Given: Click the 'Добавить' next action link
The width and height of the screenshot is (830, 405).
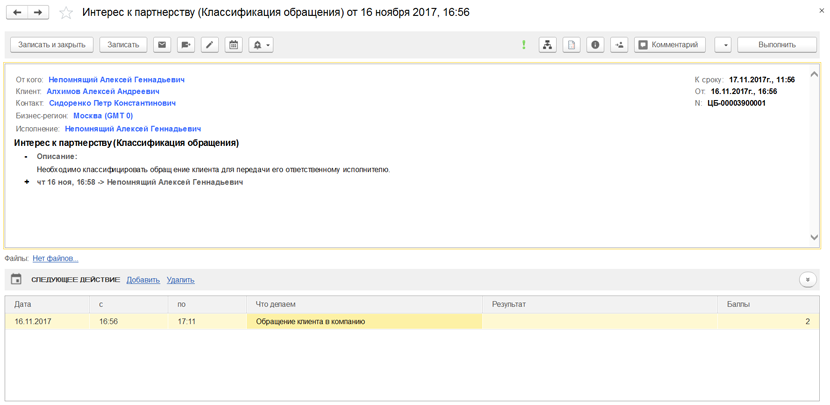Looking at the screenshot, I should click(143, 280).
